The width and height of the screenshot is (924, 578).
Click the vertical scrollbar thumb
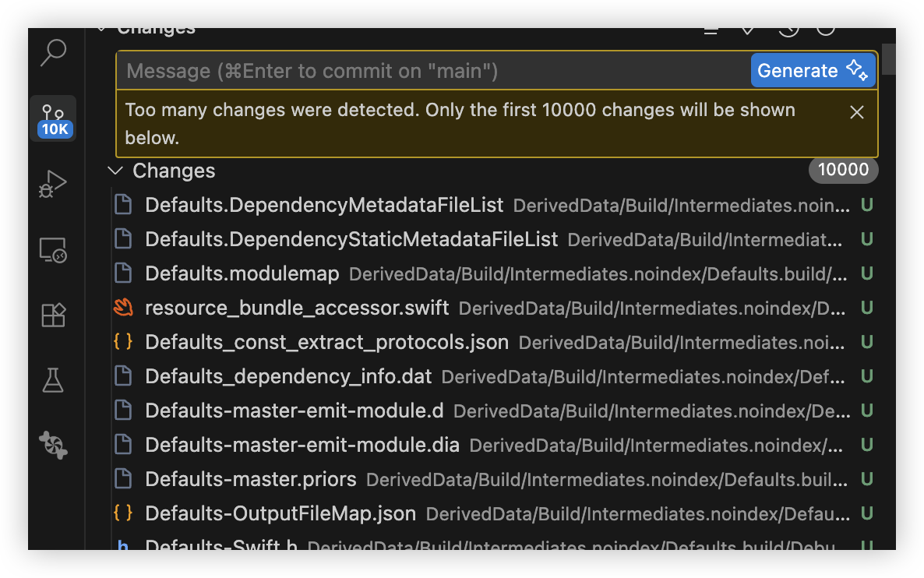pos(888,59)
